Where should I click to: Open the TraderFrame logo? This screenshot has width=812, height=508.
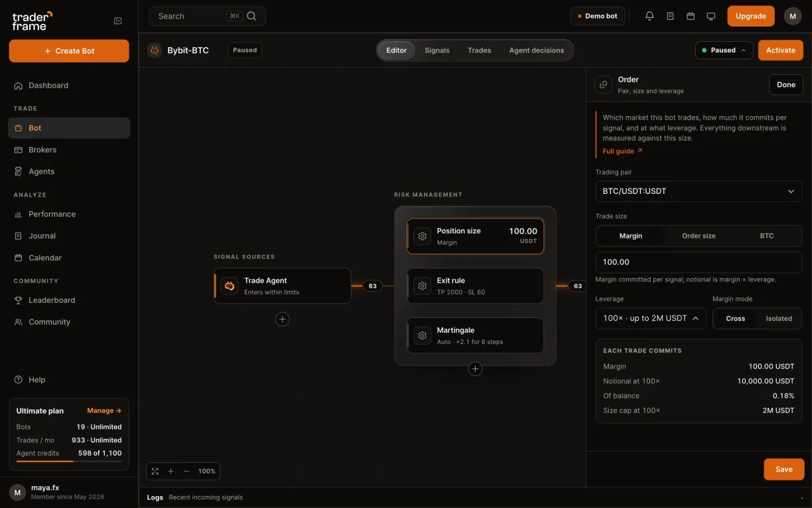coord(32,21)
